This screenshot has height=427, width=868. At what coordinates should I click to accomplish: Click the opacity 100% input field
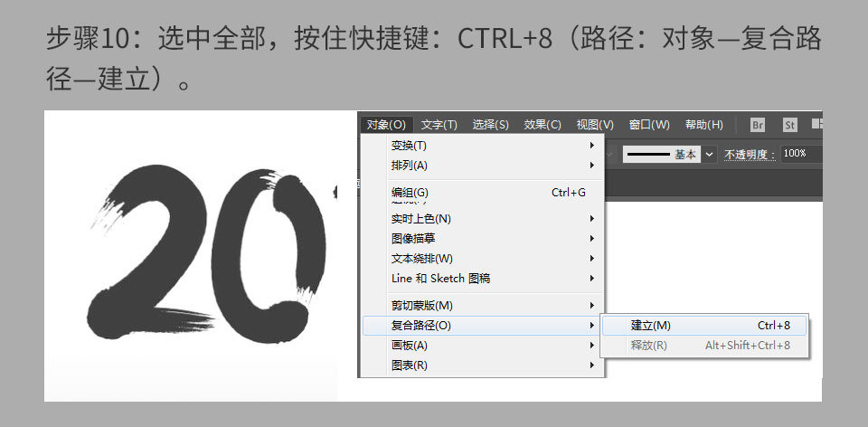801,154
